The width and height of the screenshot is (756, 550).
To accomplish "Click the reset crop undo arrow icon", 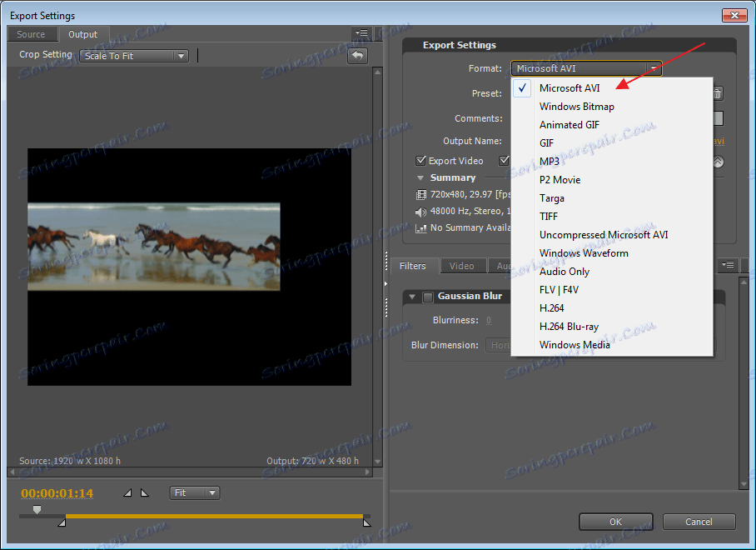I will [x=357, y=56].
